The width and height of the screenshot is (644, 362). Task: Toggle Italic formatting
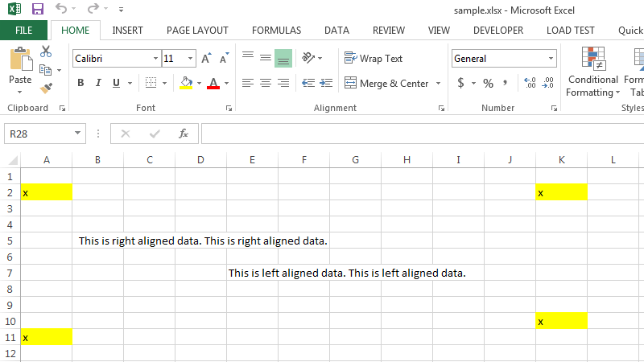coord(99,83)
